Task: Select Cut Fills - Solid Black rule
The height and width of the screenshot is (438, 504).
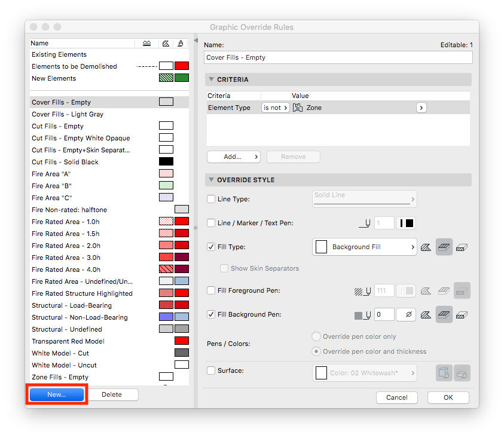Action: pyautogui.click(x=109, y=162)
